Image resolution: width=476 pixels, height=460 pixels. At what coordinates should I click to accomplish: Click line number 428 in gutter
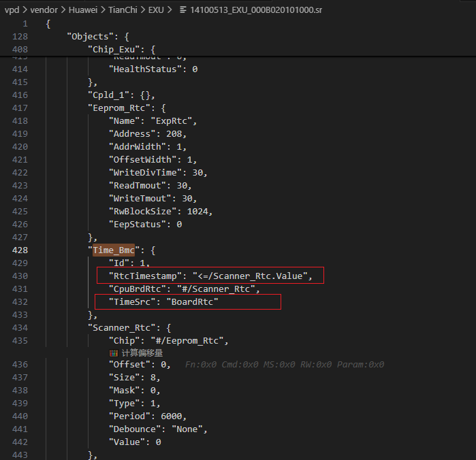(20, 250)
